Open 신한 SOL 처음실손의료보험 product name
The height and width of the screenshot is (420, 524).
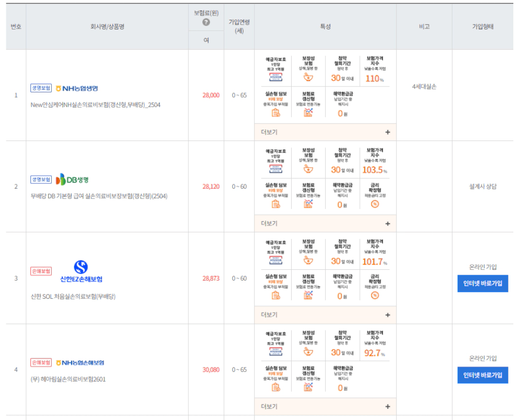pos(73,297)
